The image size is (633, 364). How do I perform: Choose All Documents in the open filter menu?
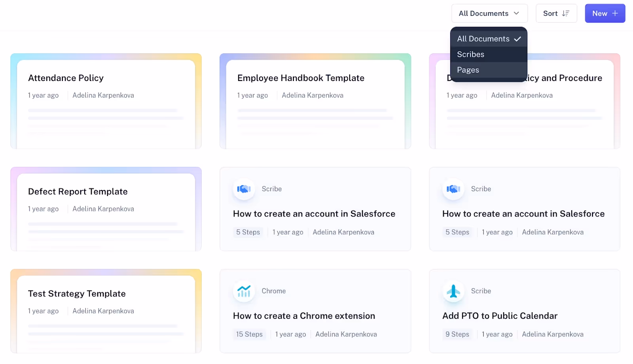(483, 38)
